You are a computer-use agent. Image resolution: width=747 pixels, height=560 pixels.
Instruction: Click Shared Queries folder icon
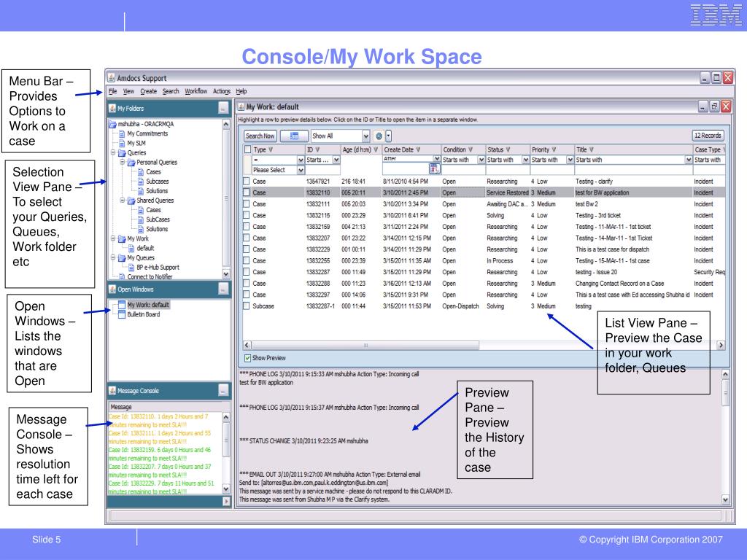tap(131, 201)
